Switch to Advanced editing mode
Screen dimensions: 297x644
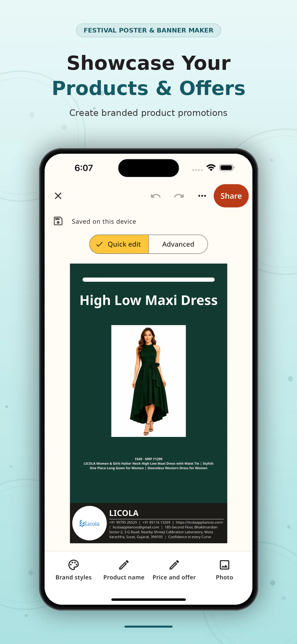coord(178,244)
